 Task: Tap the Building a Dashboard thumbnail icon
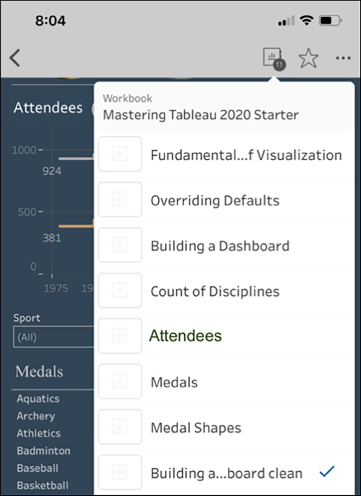click(x=120, y=245)
